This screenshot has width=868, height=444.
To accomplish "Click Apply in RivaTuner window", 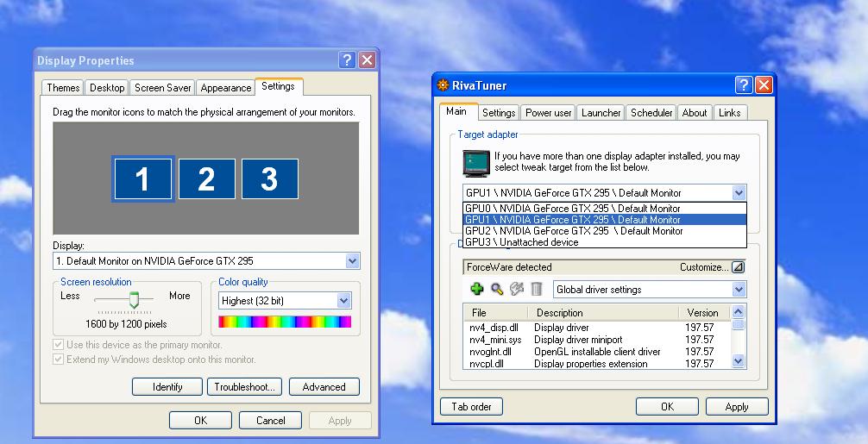I will click(x=737, y=407).
